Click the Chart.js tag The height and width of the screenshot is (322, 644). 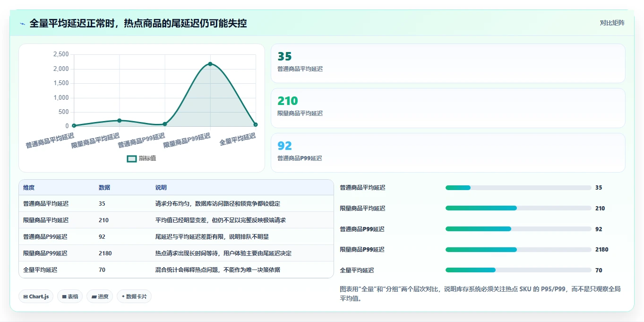pyautogui.click(x=36, y=296)
